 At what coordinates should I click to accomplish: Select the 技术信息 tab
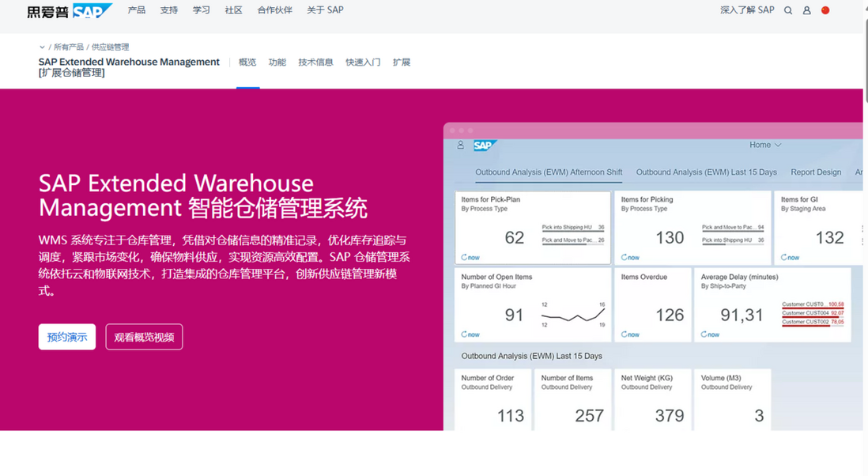(315, 62)
